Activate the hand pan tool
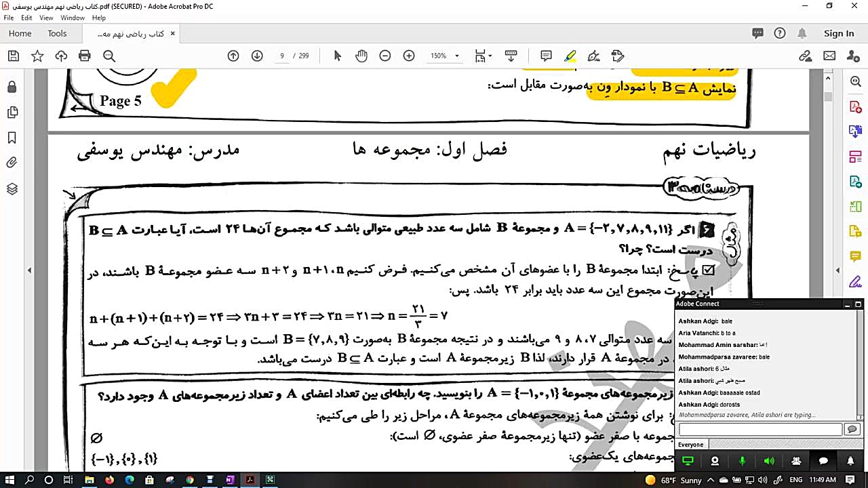 tap(361, 56)
